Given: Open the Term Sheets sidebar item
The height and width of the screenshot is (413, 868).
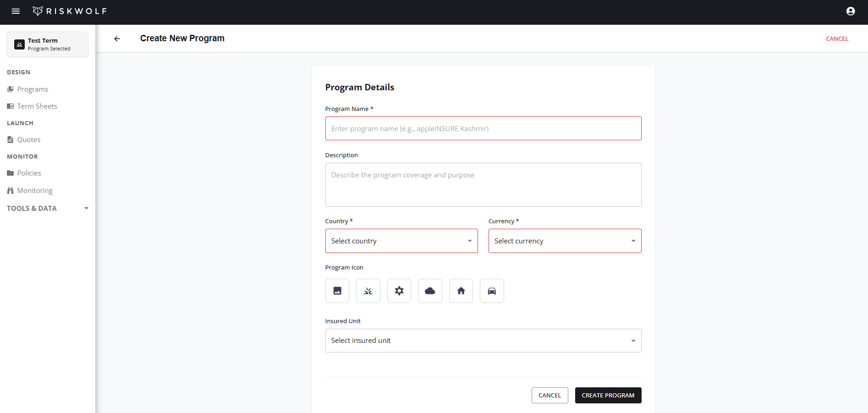Looking at the screenshot, I should pyautogui.click(x=37, y=106).
